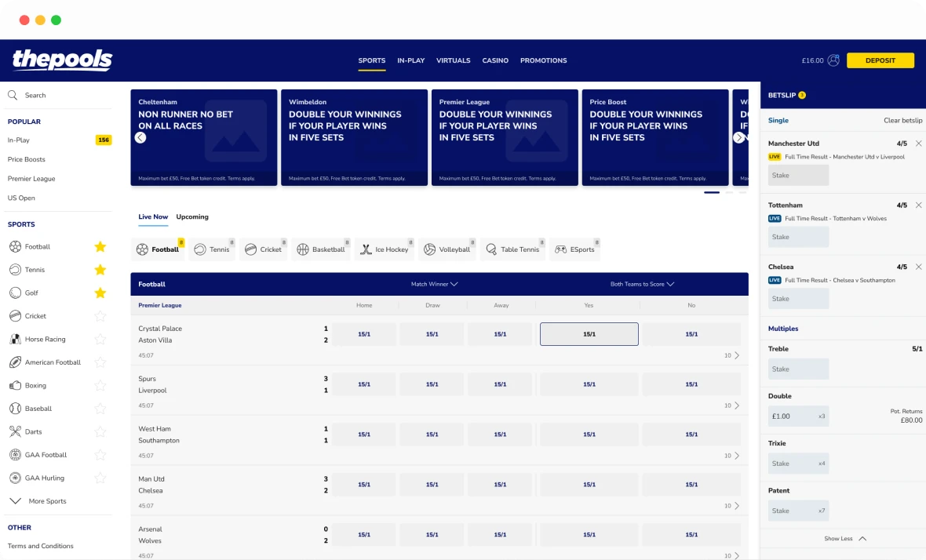Collapse multiples with Show Less

coord(845,539)
